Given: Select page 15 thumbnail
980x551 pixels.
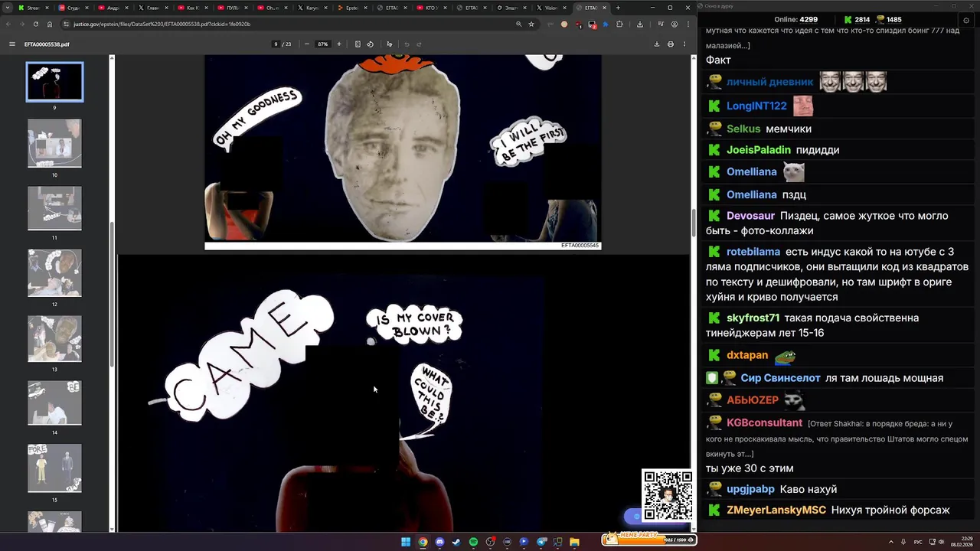Looking at the screenshot, I should [x=54, y=468].
